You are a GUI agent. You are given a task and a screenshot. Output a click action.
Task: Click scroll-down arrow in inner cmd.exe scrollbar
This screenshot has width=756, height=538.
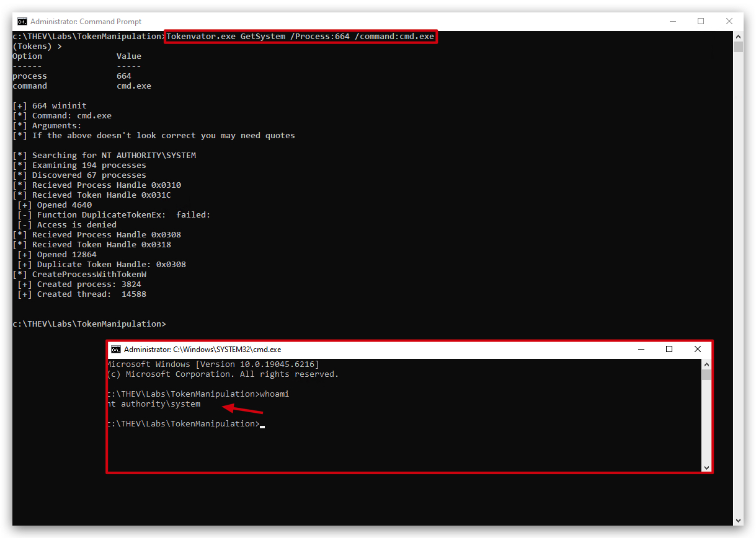coord(706,467)
